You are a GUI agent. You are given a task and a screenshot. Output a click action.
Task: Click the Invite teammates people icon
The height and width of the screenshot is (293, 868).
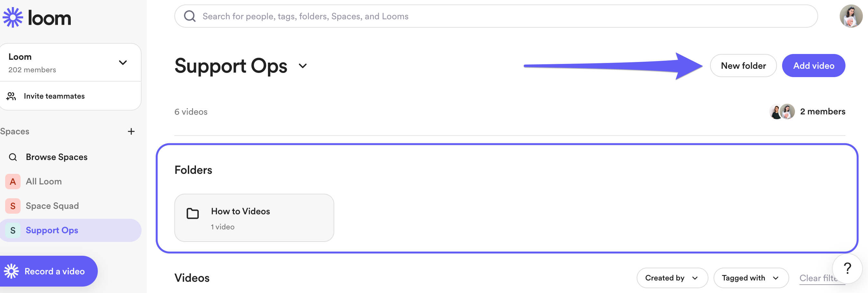click(x=11, y=96)
